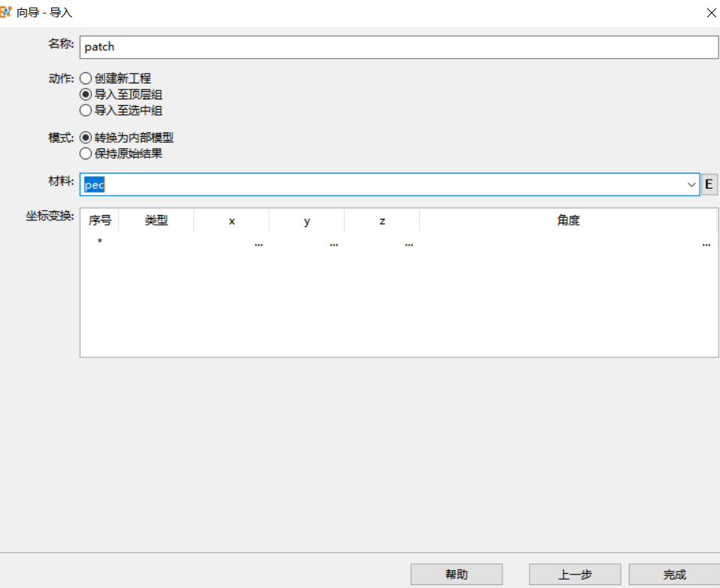Select the new row asterisk cell

click(x=99, y=241)
